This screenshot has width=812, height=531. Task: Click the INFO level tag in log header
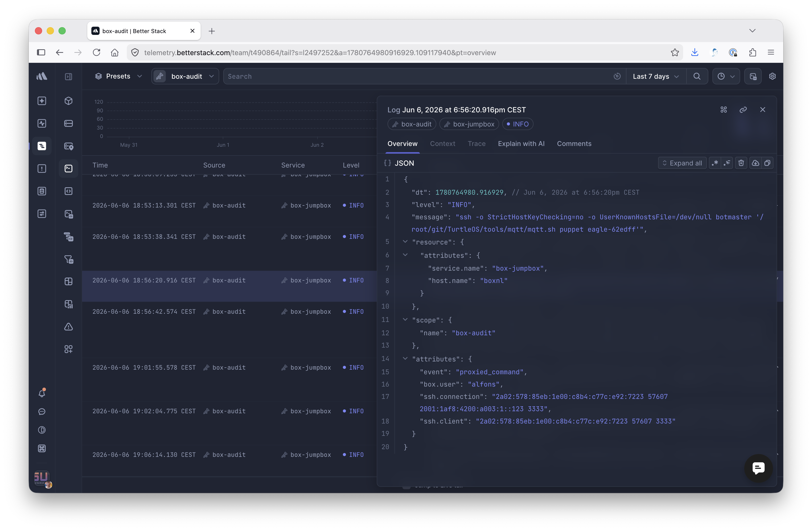click(518, 124)
